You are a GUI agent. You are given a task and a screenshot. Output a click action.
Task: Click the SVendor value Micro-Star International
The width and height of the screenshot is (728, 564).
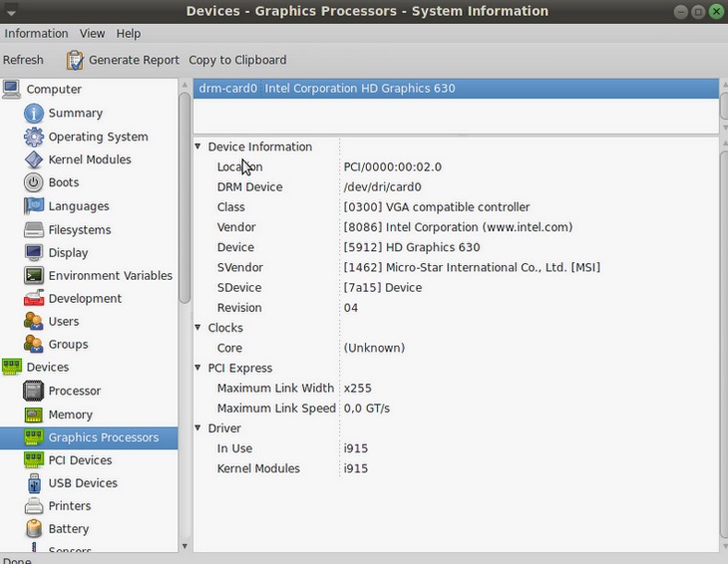[x=472, y=268]
